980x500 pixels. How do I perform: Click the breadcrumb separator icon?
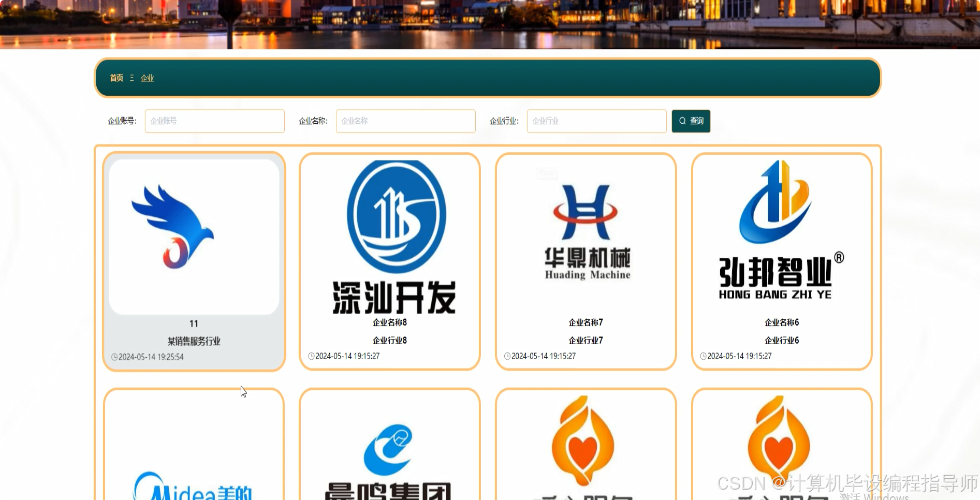[x=132, y=78]
